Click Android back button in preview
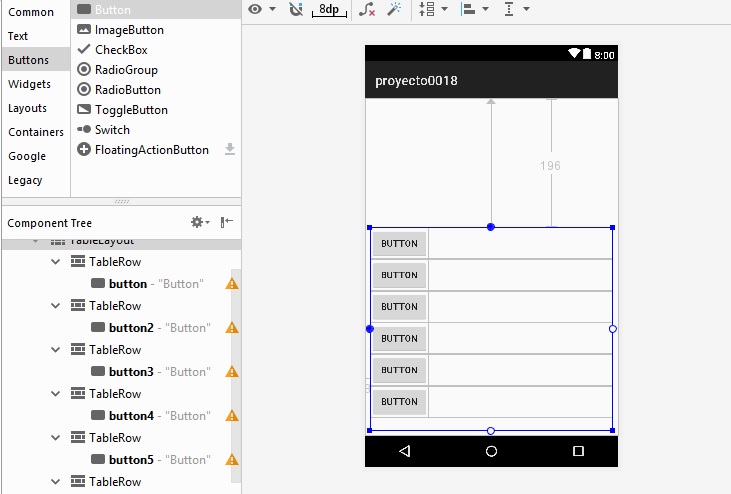 (404, 451)
